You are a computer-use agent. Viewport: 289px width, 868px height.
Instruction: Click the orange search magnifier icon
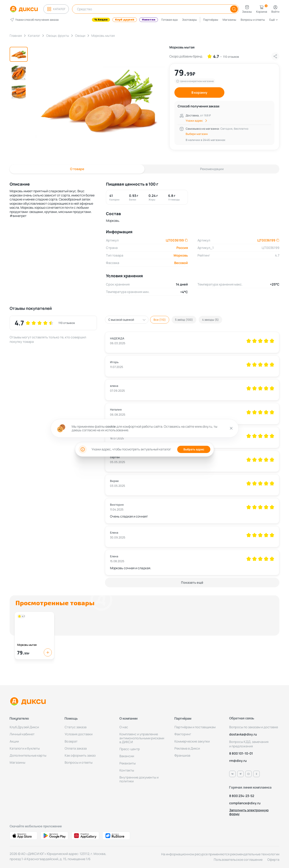click(233, 9)
